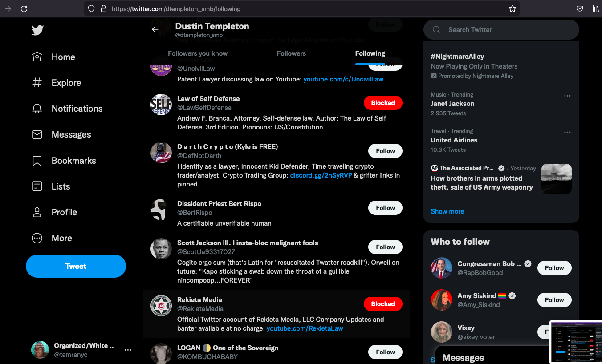This screenshot has width=602, height=364.
Task: Go back using the back arrow
Action: point(155,29)
